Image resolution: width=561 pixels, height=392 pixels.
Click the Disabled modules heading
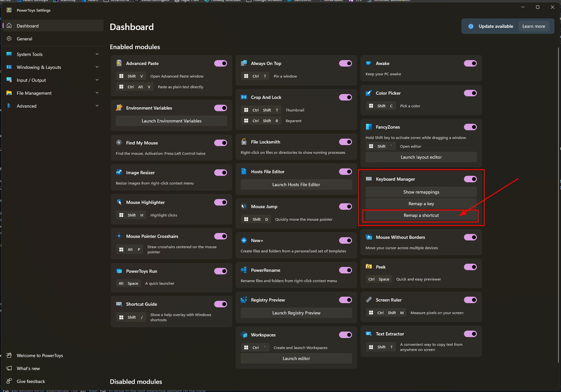[x=136, y=382]
